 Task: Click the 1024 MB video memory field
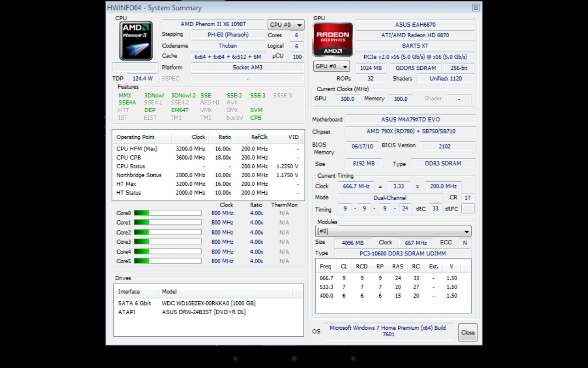click(x=371, y=68)
